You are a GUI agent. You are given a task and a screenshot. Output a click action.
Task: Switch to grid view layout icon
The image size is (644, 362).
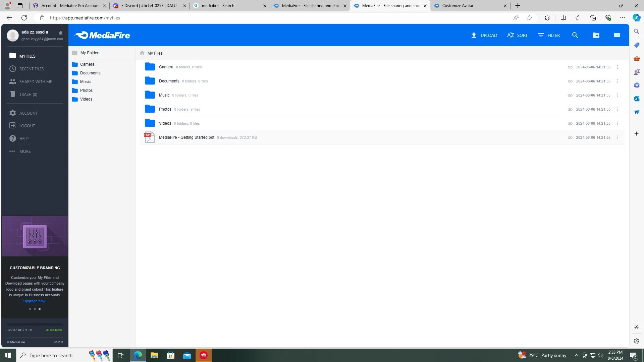(x=617, y=35)
